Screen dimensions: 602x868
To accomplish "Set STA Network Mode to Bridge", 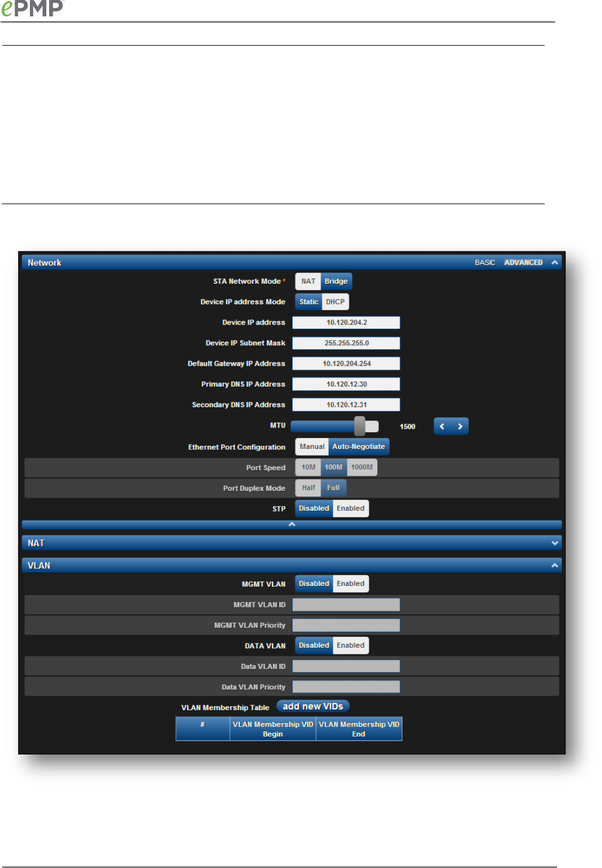I will pos(336,281).
